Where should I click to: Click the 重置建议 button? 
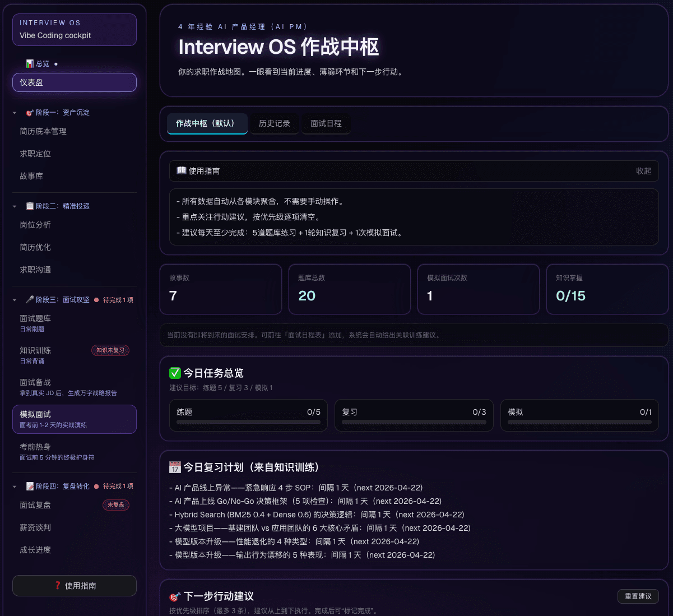point(638,596)
